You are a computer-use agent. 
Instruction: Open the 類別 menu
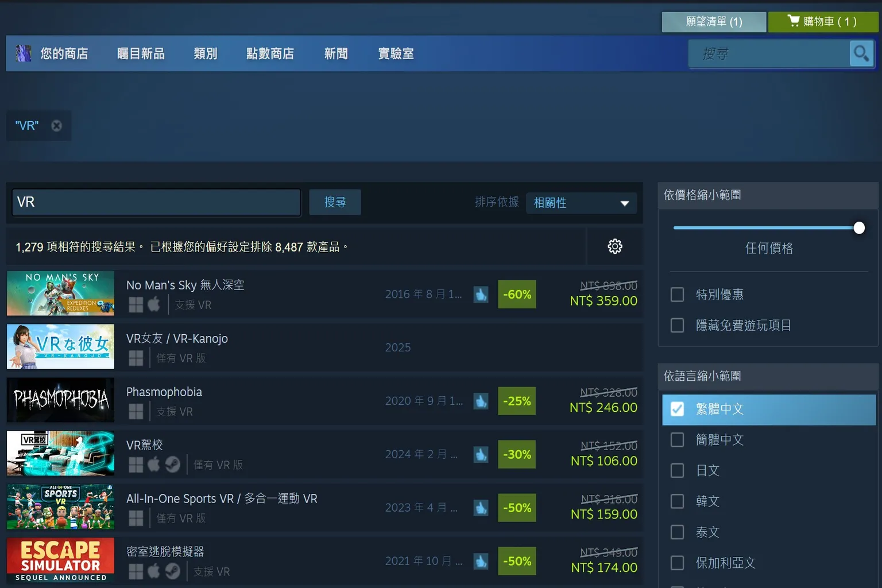click(x=206, y=53)
